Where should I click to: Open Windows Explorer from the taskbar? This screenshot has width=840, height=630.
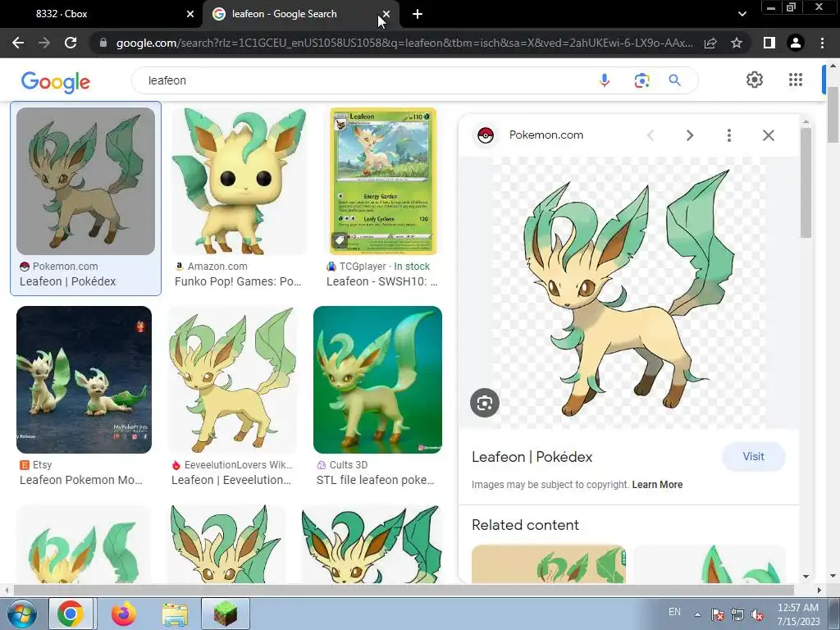[176, 614]
